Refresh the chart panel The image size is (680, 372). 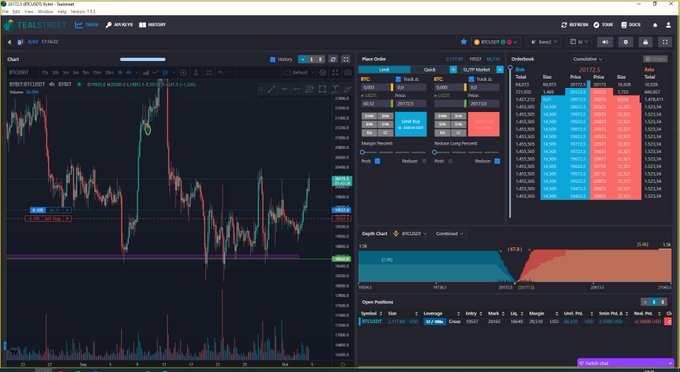pyautogui.click(x=333, y=59)
